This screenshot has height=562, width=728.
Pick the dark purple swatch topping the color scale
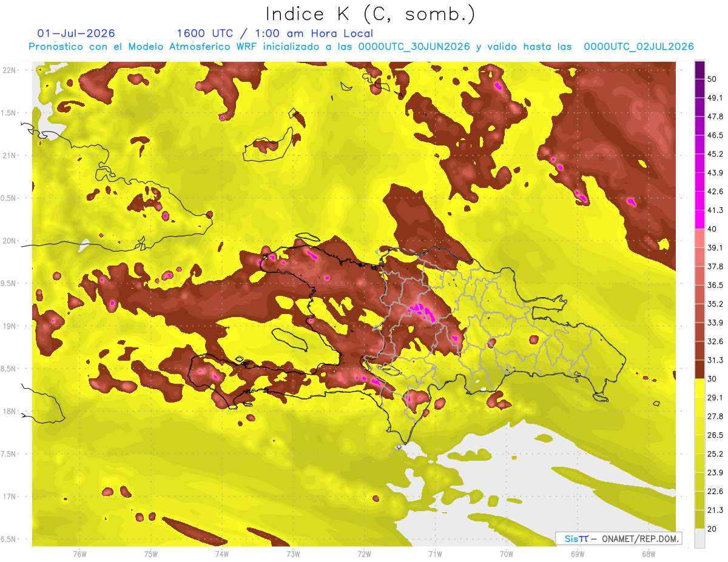[x=699, y=70]
